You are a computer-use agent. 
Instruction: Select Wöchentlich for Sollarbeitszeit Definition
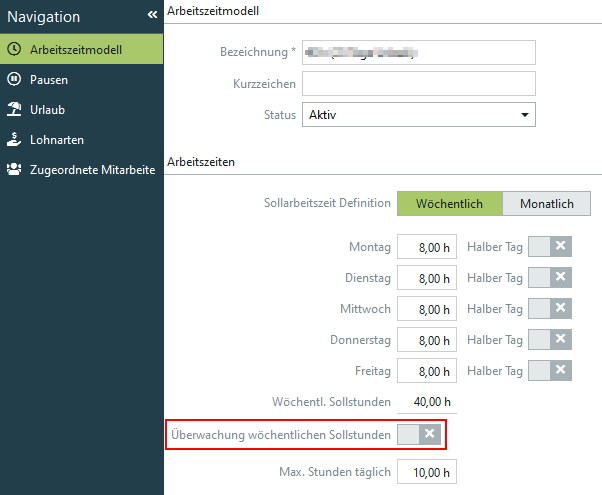pyautogui.click(x=449, y=203)
